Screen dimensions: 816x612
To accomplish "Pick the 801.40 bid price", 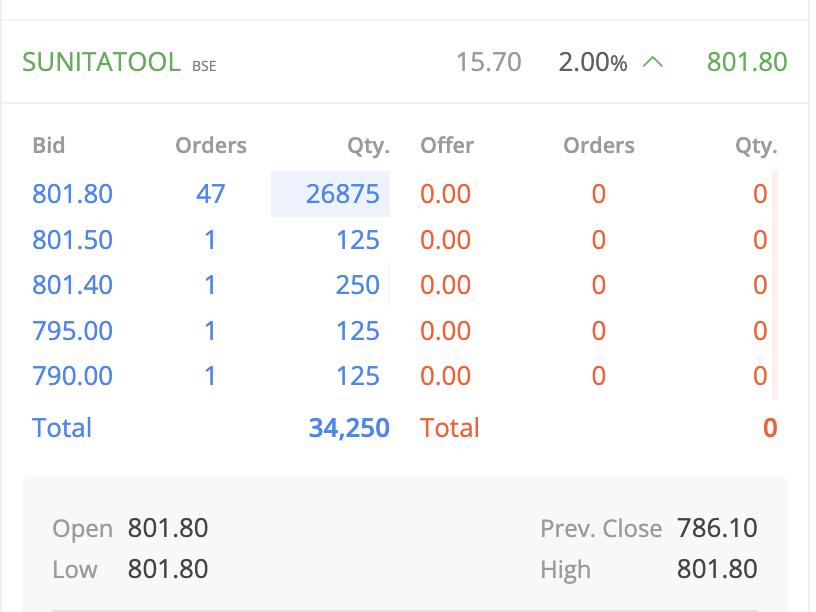I will coord(72,285).
